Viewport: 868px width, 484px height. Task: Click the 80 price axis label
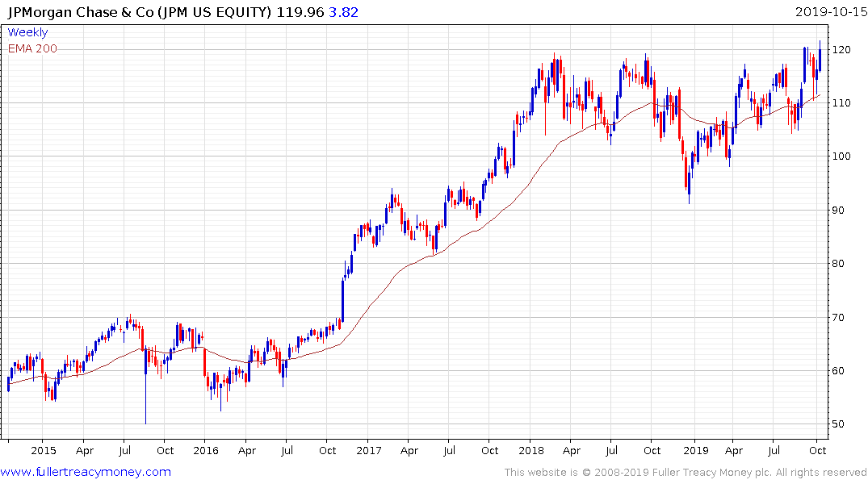pyautogui.click(x=839, y=263)
